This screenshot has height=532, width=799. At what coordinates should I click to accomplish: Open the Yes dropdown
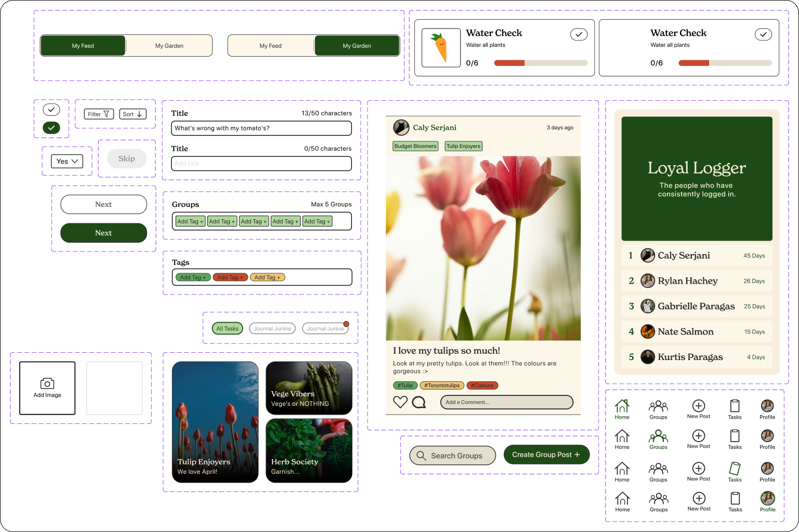pyautogui.click(x=67, y=161)
